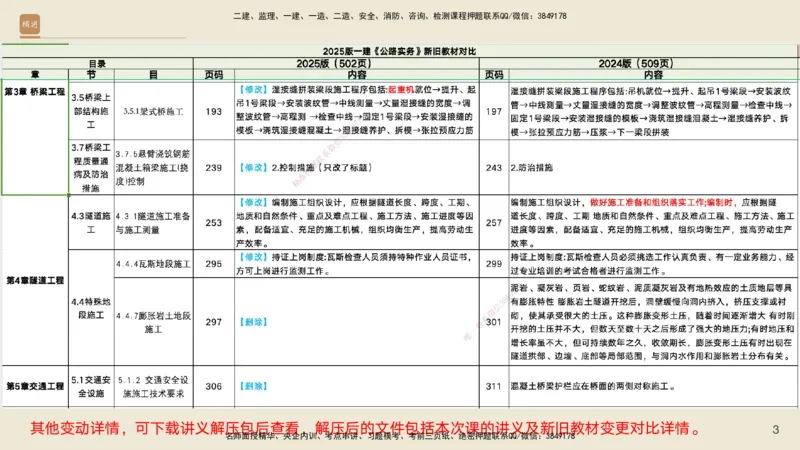Select the 章 column header
Viewport: 800px width, 450px height.
pos(35,74)
